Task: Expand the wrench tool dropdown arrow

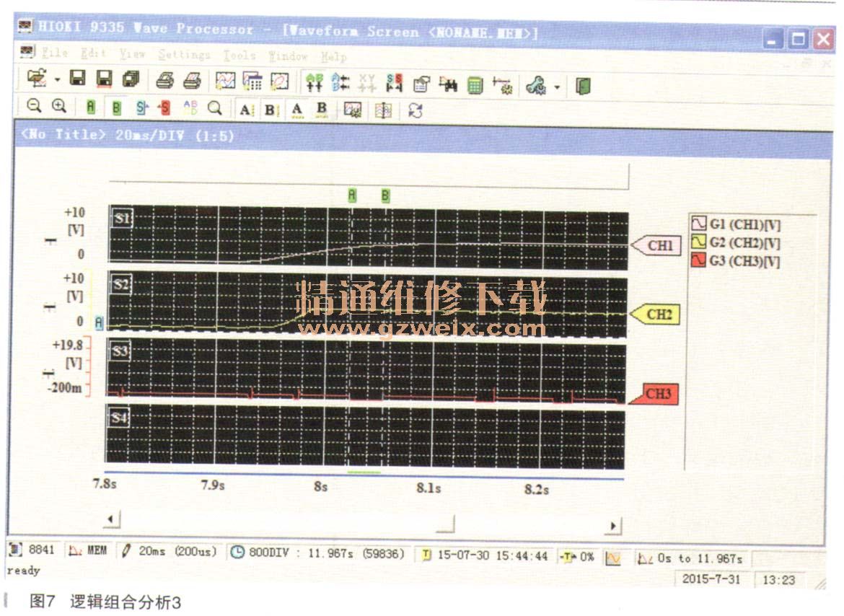Action: tap(557, 87)
